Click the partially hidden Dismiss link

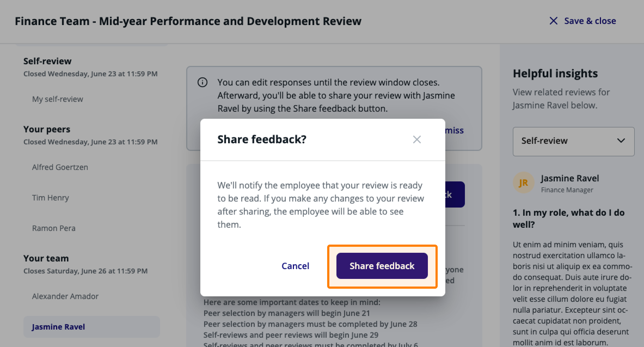455,130
